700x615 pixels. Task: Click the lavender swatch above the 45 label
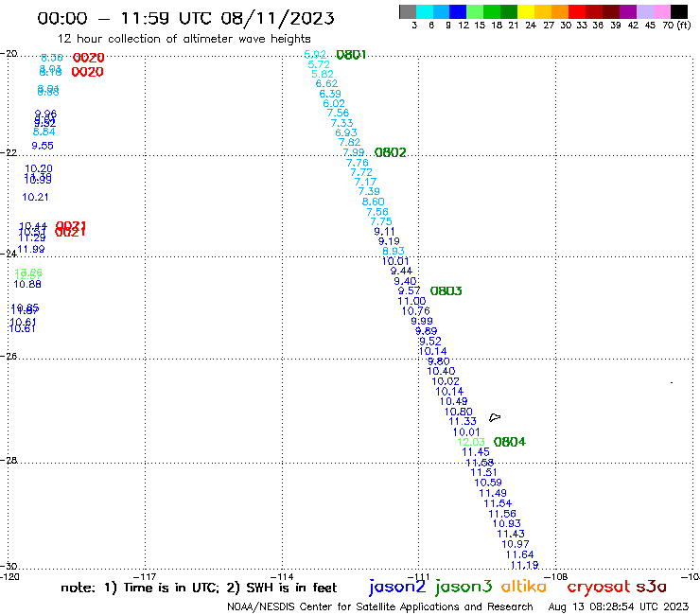click(644, 11)
